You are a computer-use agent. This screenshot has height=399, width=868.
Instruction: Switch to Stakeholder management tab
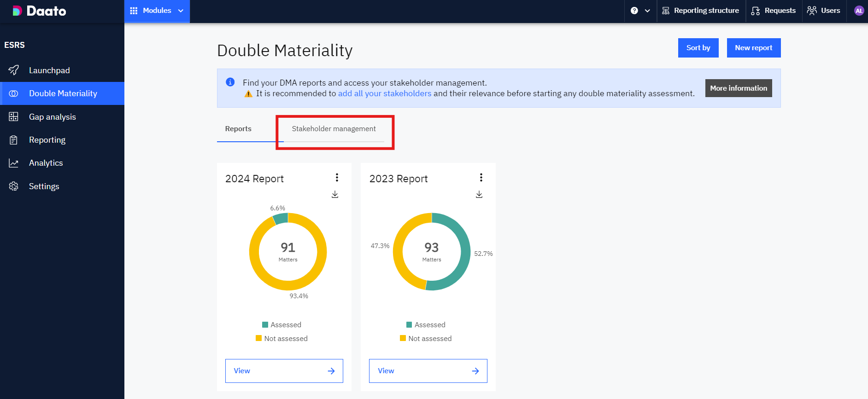(x=334, y=129)
